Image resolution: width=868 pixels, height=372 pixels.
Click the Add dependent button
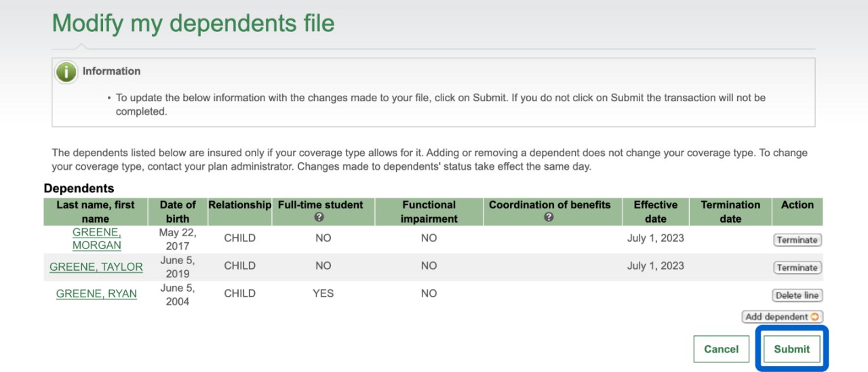point(782,317)
